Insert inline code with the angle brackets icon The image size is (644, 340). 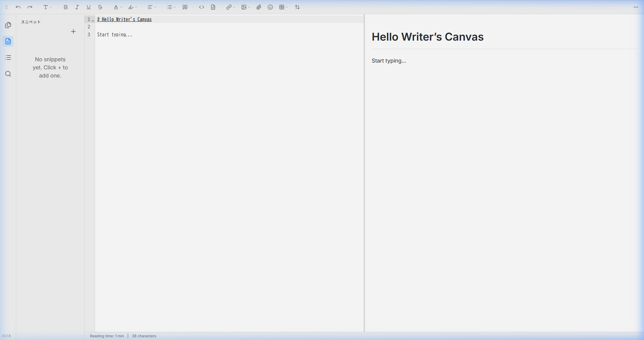coord(202,7)
